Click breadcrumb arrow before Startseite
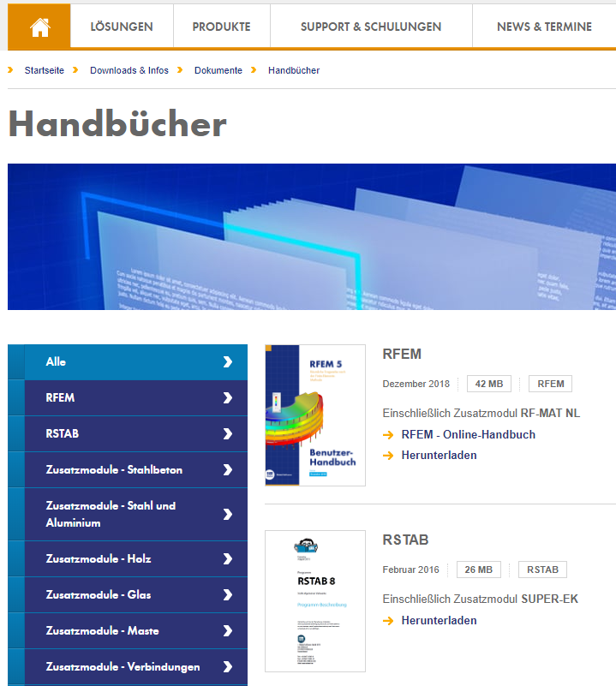 pos(10,70)
